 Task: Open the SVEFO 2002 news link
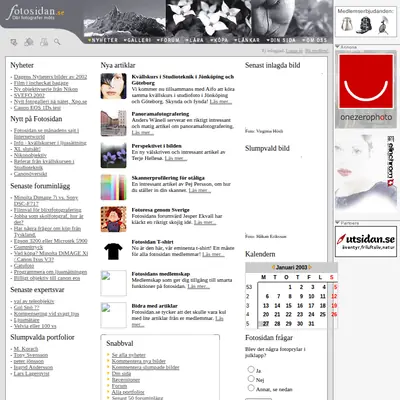[29, 95]
